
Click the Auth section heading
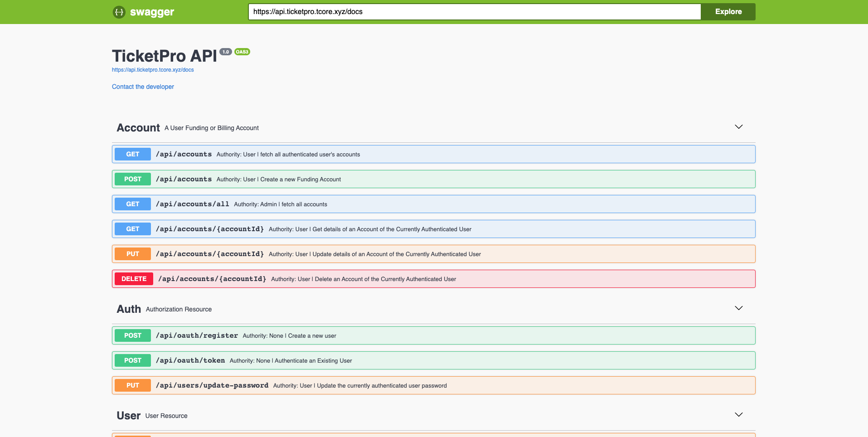coord(129,309)
